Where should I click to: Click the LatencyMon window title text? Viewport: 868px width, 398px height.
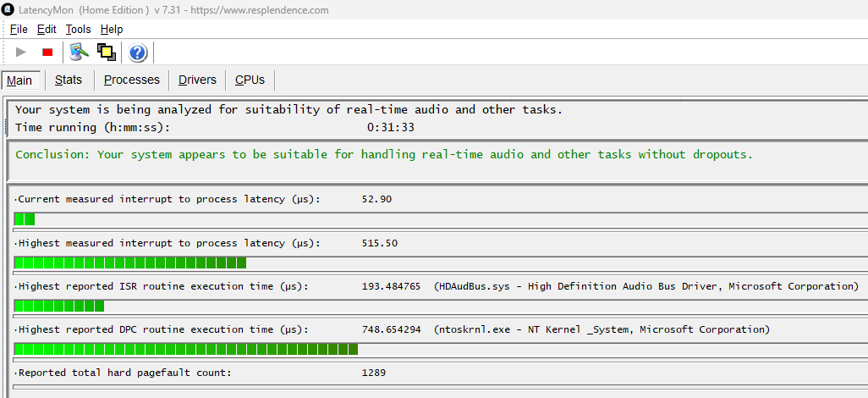coord(173,10)
